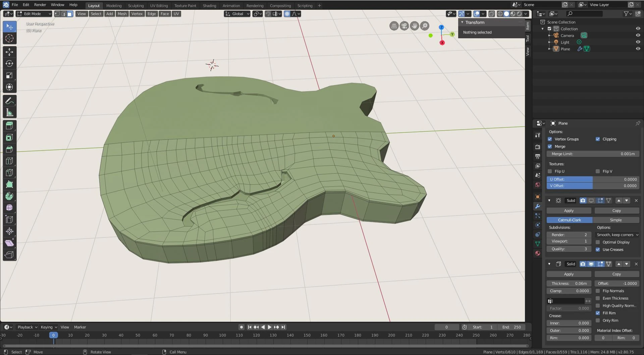Choose the Extrude Region tool

click(x=9, y=126)
